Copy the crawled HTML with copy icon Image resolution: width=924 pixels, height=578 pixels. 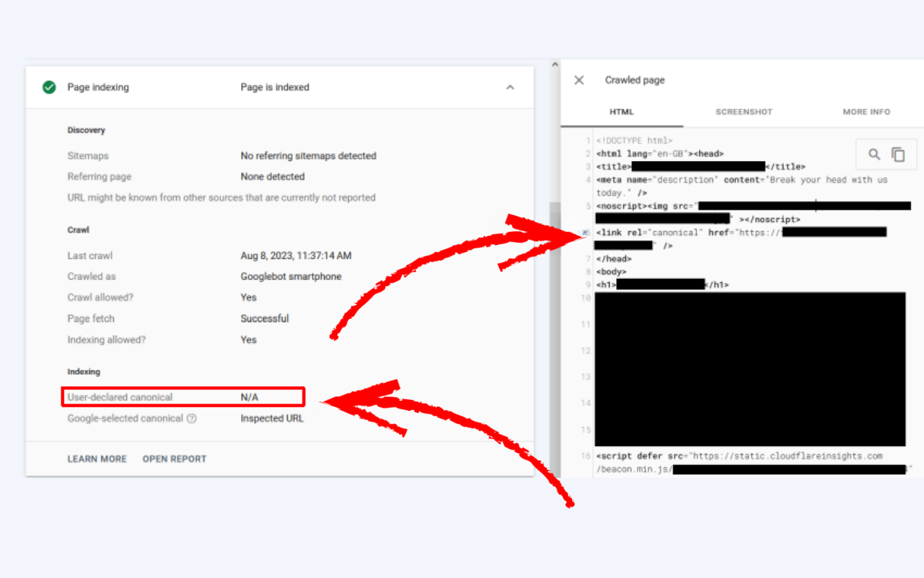(x=898, y=154)
